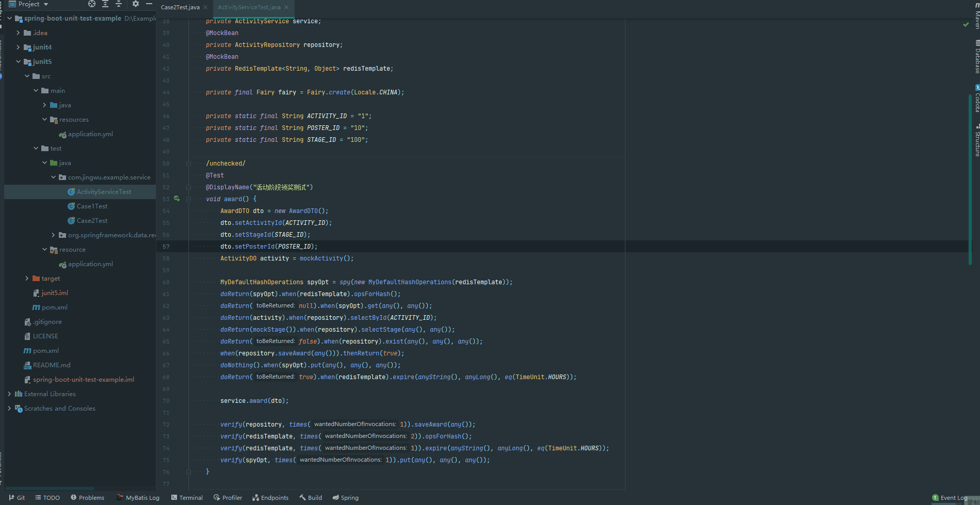Image resolution: width=980 pixels, height=505 pixels.
Task: Click on service.award(dto) code line
Action: tap(254, 401)
